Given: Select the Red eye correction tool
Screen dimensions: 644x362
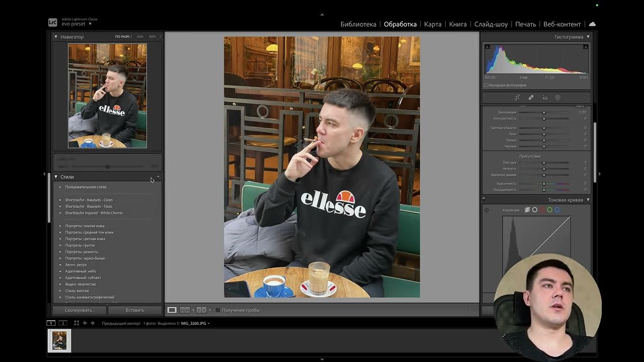Looking at the screenshot, I should [x=544, y=98].
